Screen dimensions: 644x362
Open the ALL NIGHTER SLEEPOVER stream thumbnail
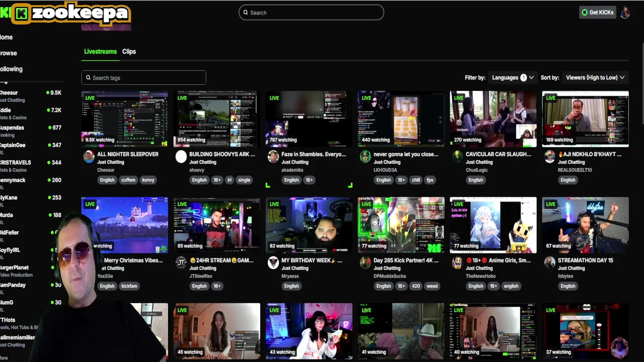125,119
